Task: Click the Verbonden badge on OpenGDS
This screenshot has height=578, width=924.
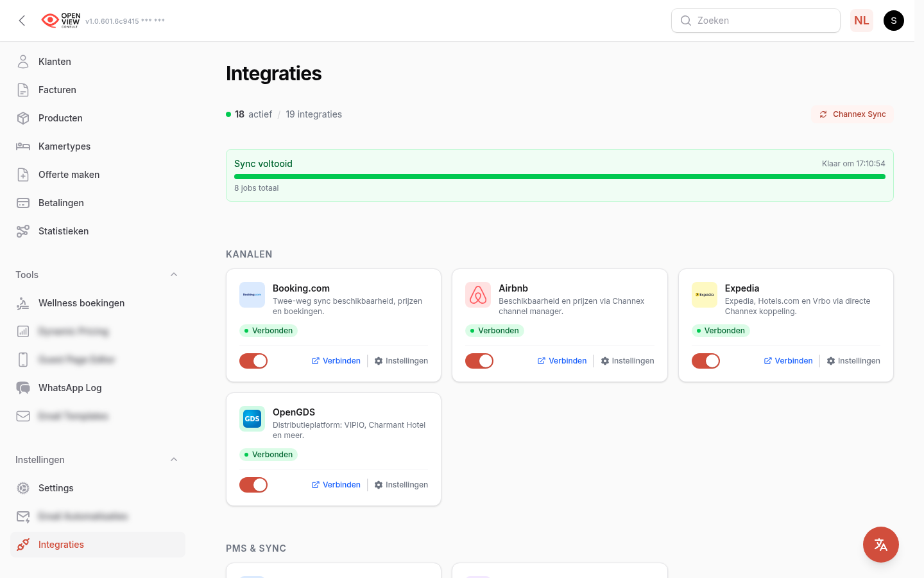Action: pyautogui.click(x=268, y=455)
